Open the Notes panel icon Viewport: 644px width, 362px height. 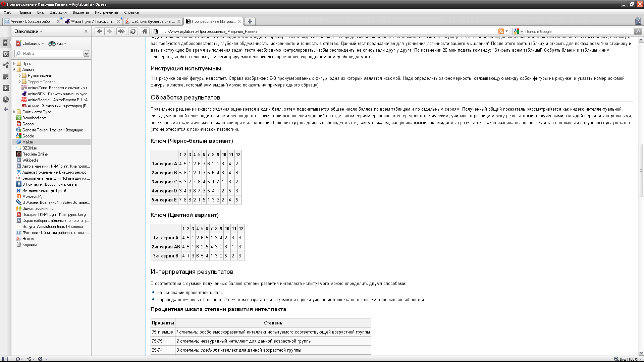point(5,77)
